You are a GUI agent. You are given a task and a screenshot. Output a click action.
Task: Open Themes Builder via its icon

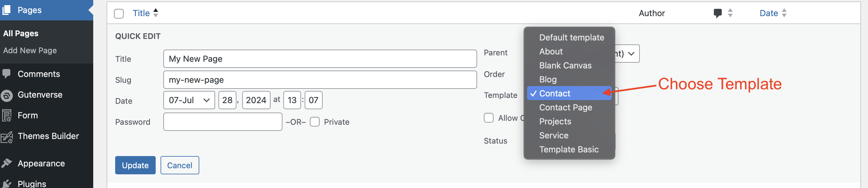[6, 137]
